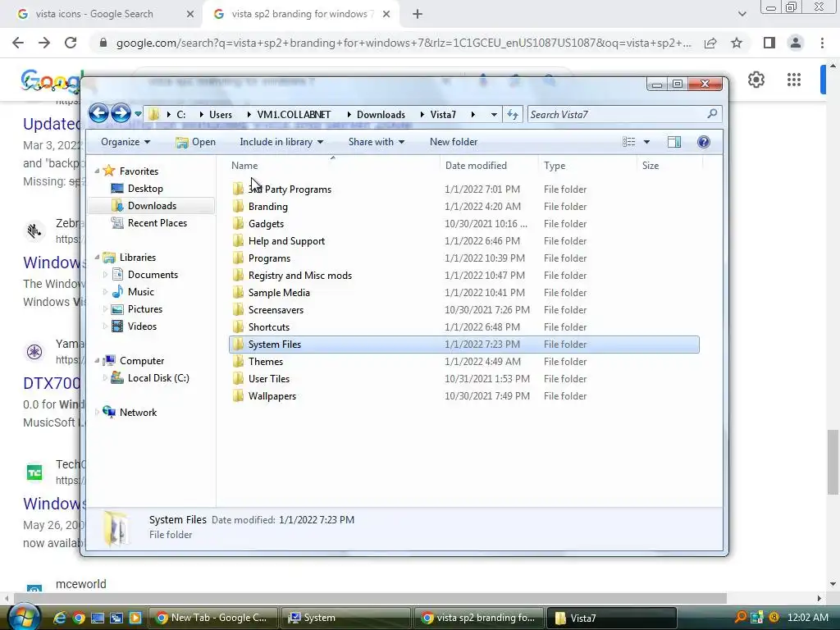
Task: Collapse the Favorites group in navigation pane
Action: point(97,171)
